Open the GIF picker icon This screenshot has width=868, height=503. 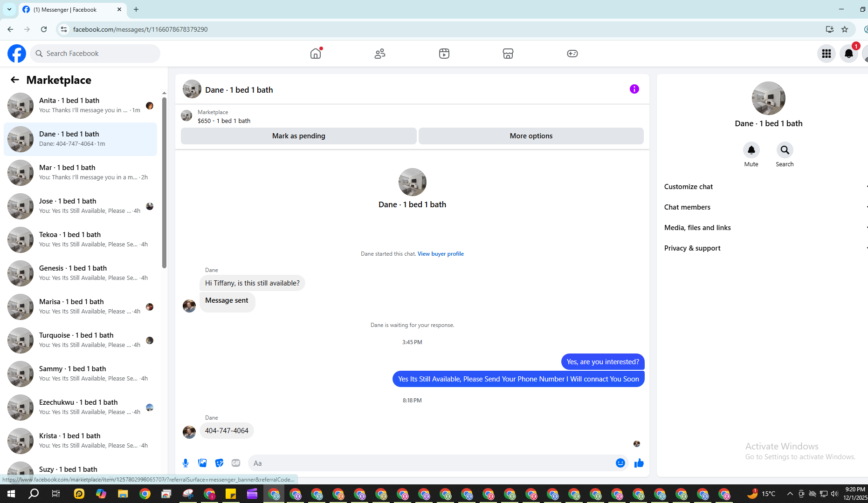[236, 463]
